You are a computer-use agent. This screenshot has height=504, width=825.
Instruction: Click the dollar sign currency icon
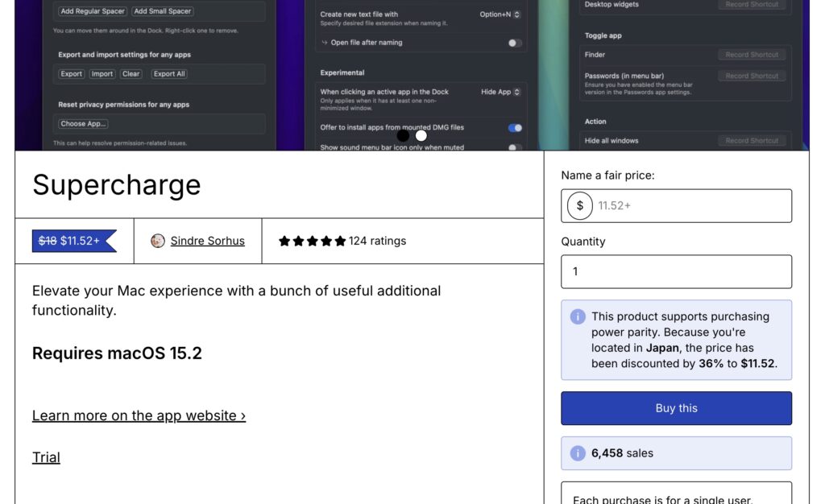(579, 205)
